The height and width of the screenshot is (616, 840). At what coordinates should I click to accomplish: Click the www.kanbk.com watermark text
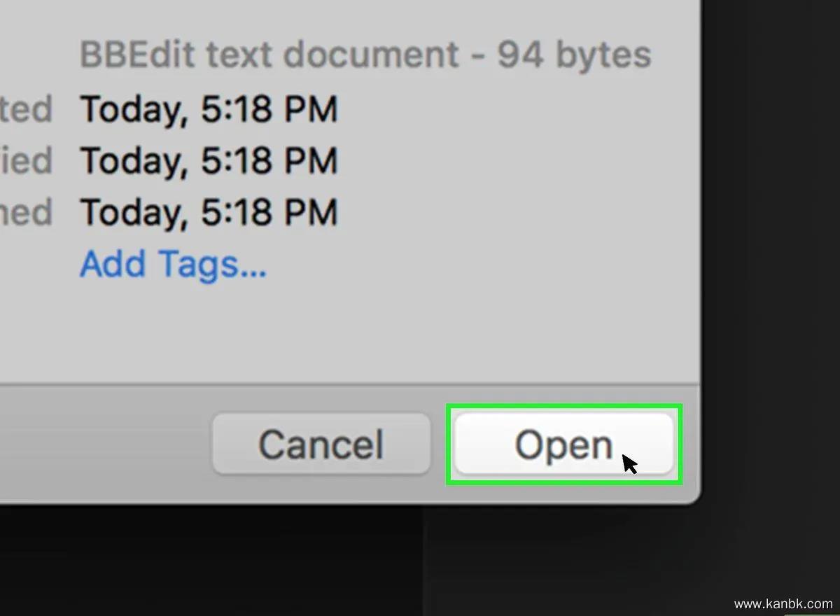(783, 603)
